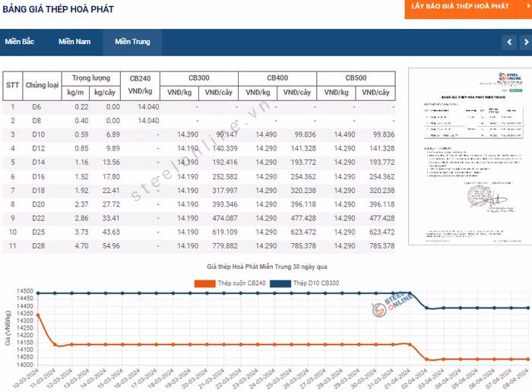
Task: Click value 619.109 in D25 row
Action: point(225,232)
